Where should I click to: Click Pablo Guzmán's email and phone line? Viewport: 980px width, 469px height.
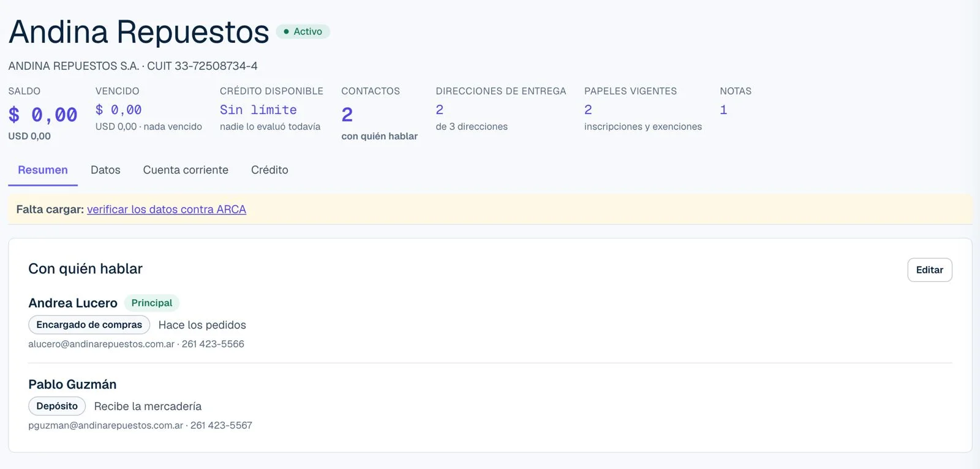coord(140,425)
